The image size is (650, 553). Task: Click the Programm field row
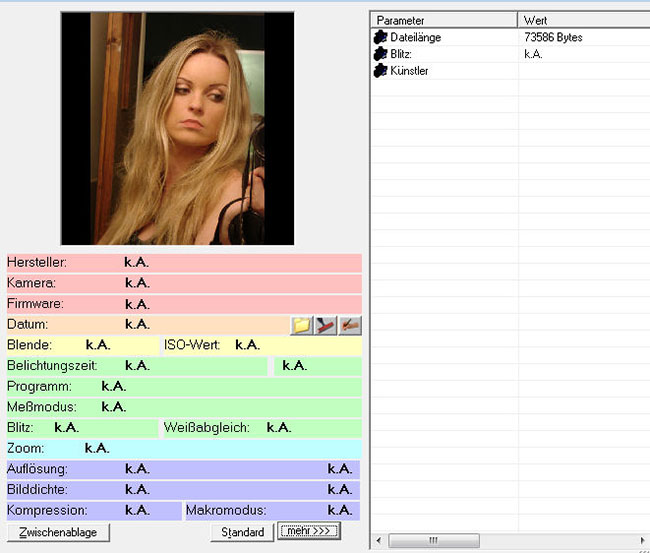tap(184, 387)
